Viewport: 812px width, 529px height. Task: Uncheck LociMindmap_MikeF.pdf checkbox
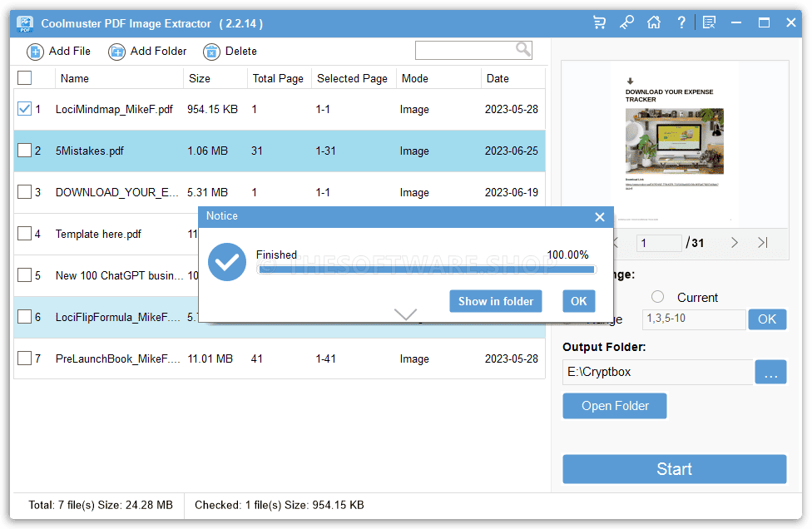click(24, 109)
